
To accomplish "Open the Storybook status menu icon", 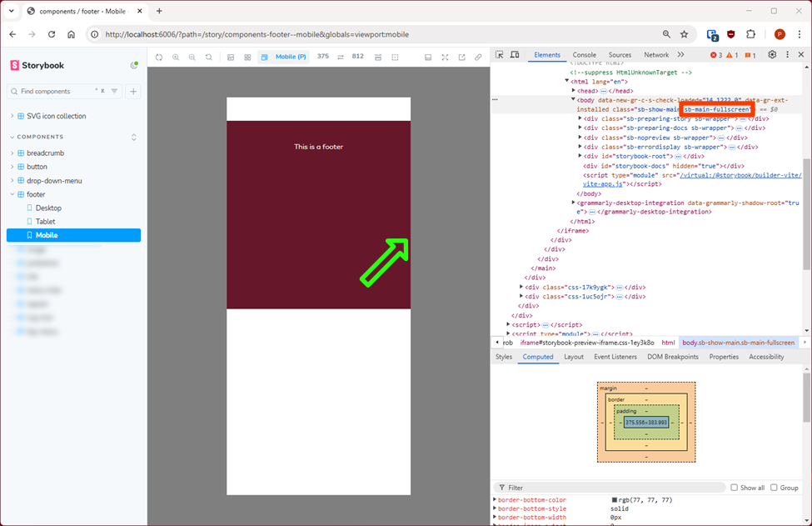I will point(134,65).
